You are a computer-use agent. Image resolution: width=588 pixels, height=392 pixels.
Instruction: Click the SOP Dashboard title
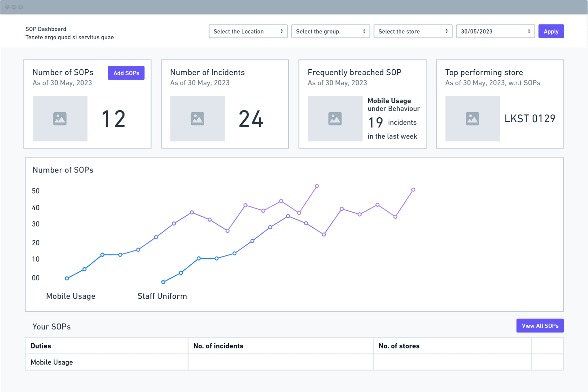coord(46,29)
